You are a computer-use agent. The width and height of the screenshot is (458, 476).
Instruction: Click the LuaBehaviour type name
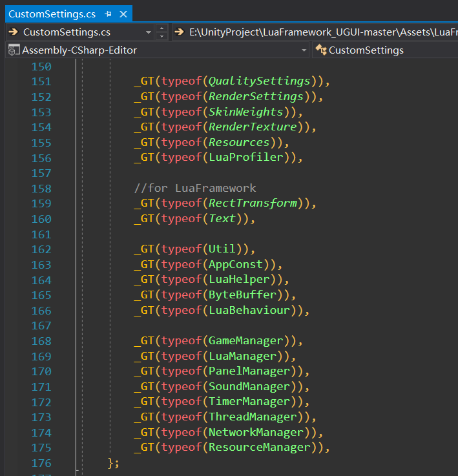(x=249, y=310)
